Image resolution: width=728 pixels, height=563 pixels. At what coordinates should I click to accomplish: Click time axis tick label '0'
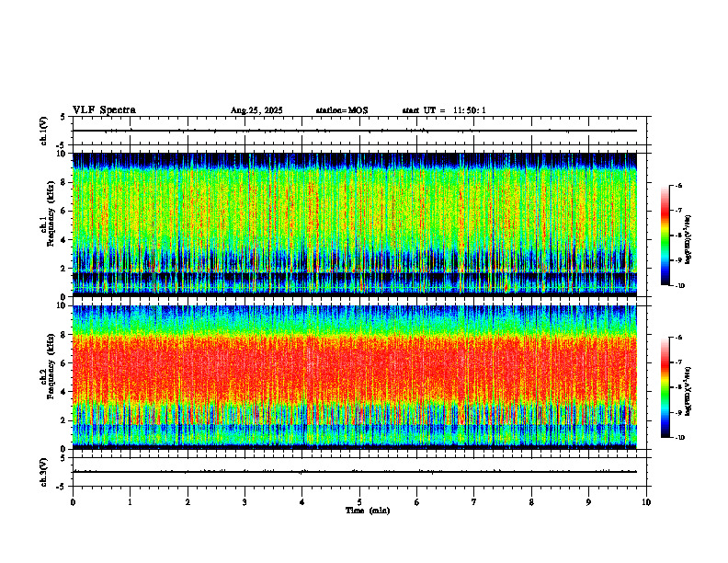tap(73, 502)
